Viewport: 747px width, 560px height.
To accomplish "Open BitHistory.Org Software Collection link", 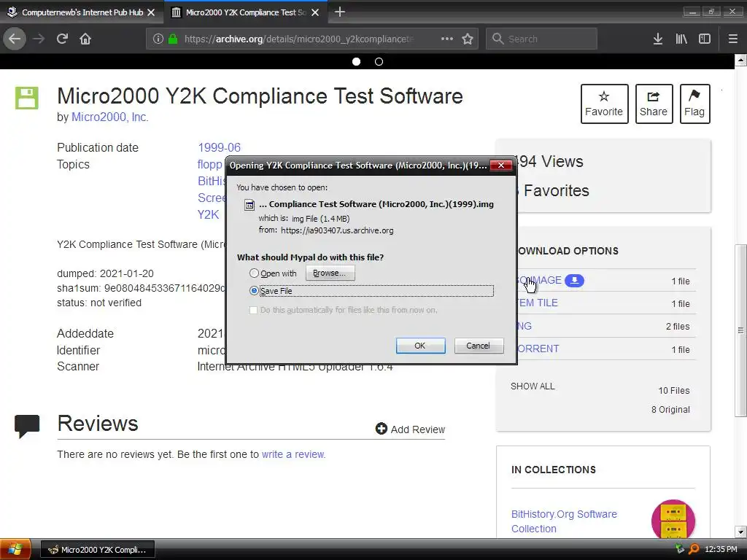I will (564, 521).
